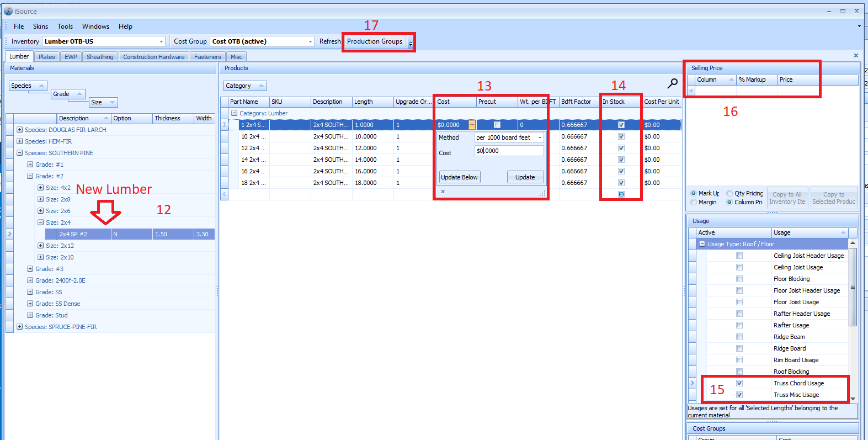Open the Tools menu

coord(65,26)
